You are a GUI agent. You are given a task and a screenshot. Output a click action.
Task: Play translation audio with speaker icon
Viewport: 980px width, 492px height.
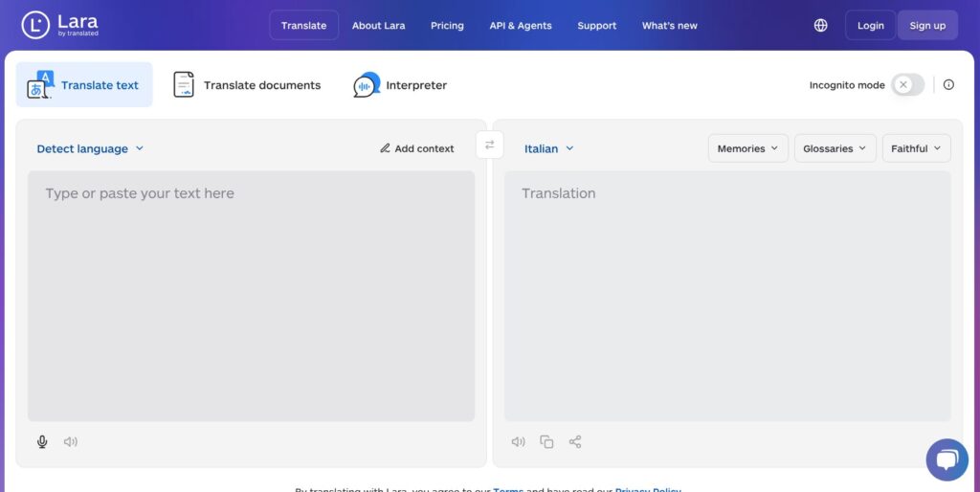click(x=518, y=442)
